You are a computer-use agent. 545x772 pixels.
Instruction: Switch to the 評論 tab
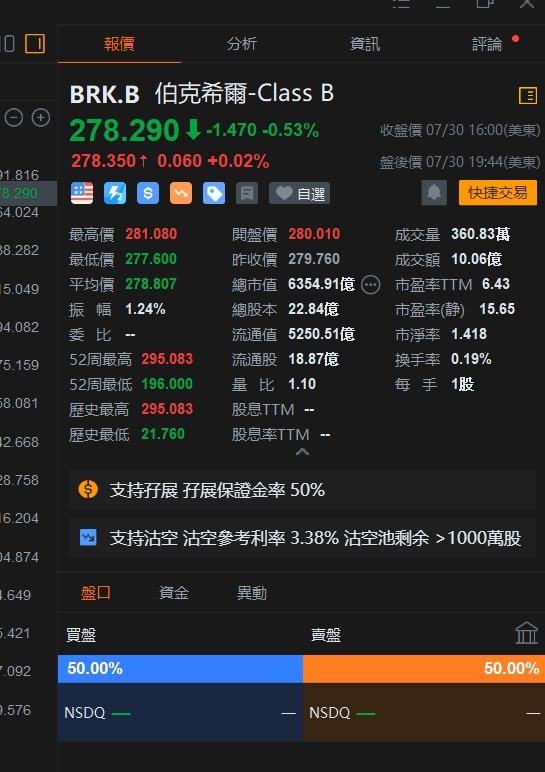[x=486, y=44]
